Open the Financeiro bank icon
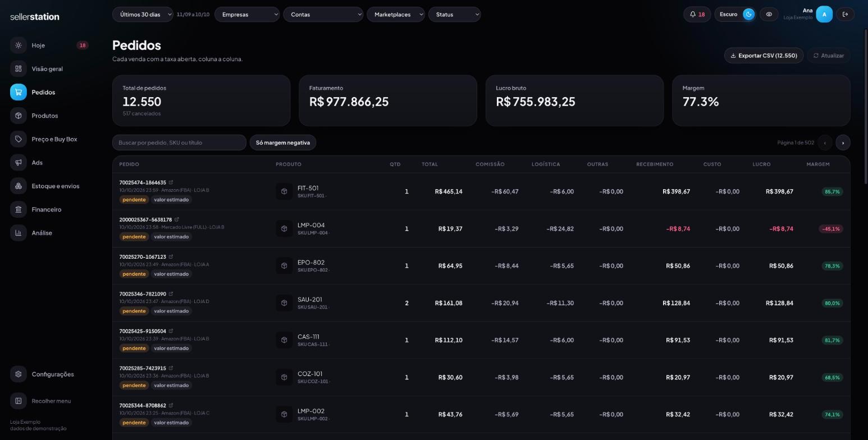868x440 pixels. point(19,209)
